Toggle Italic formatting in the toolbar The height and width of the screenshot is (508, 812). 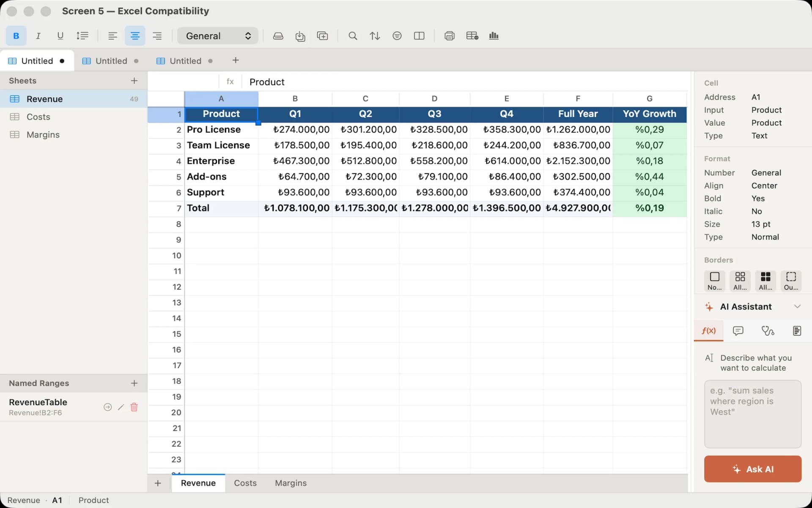click(x=38, y=36)
